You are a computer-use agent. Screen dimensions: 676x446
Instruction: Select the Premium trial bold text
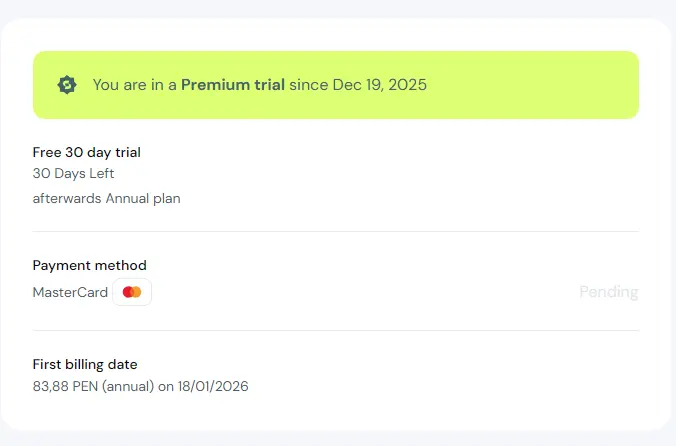[233, 85]
